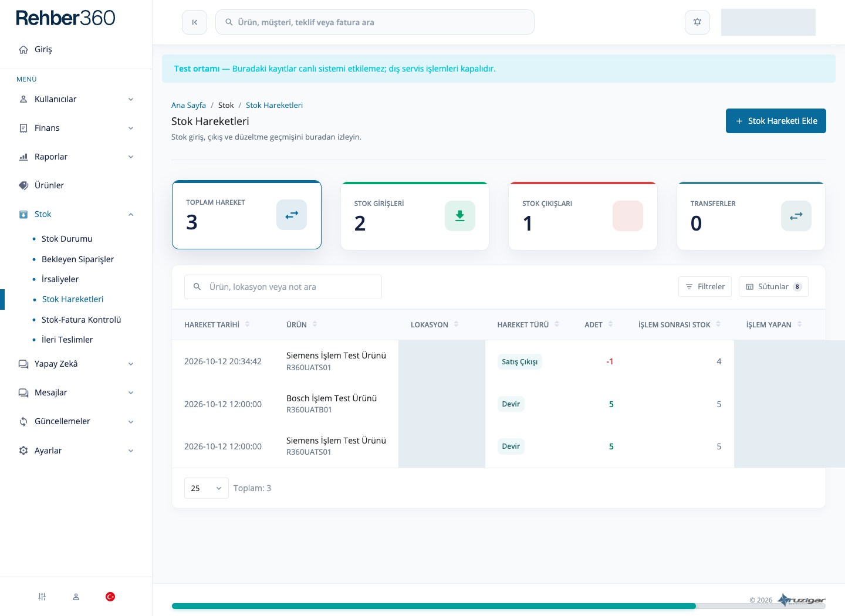Open Stok Durumu submenu item

(67, 239)
